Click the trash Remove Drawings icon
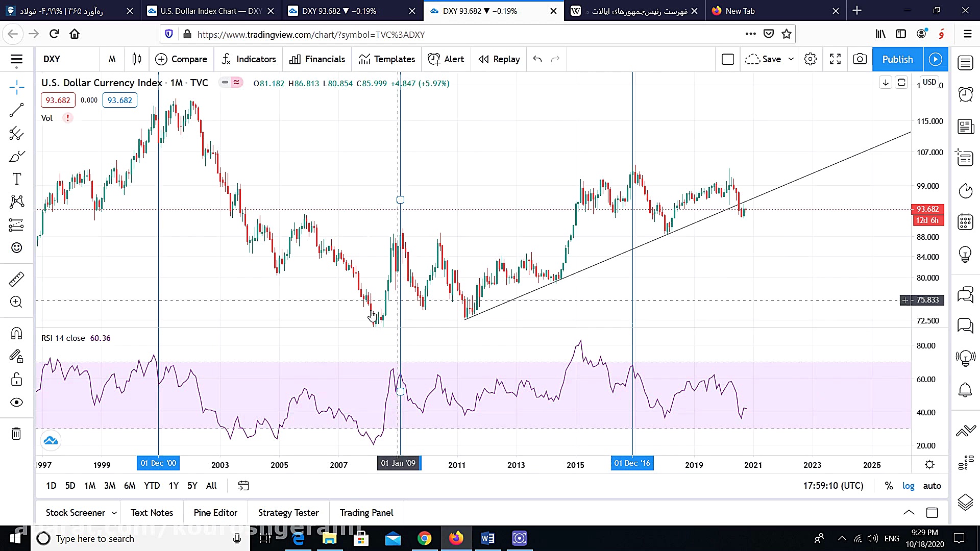Screen dimensions: 980x551 pos(16,434)
